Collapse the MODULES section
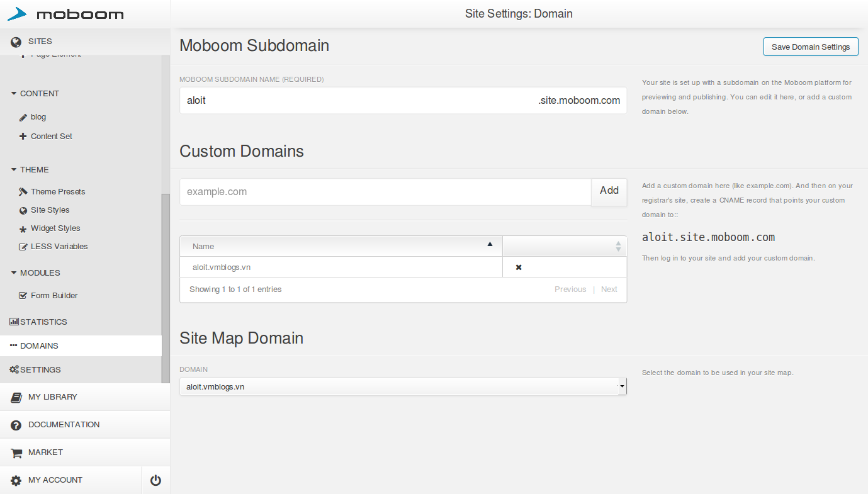The width and height of the screenshot is (868, 494). [14, 273]
